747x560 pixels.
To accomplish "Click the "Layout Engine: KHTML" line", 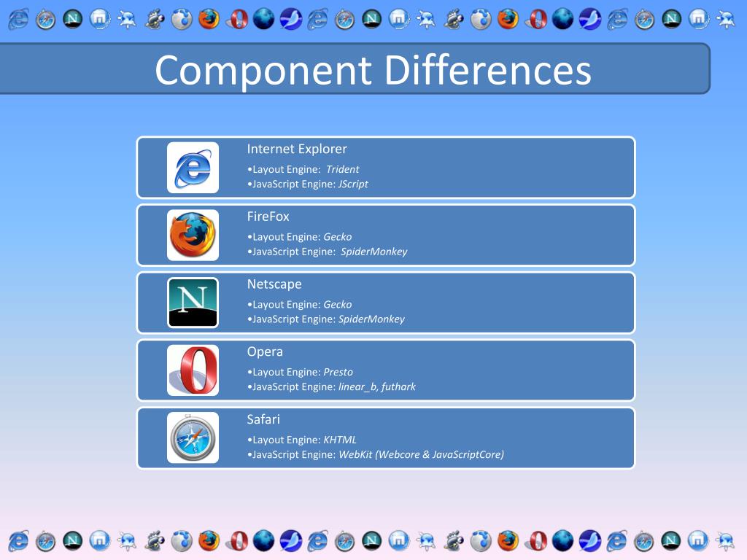I will (302, 440).
